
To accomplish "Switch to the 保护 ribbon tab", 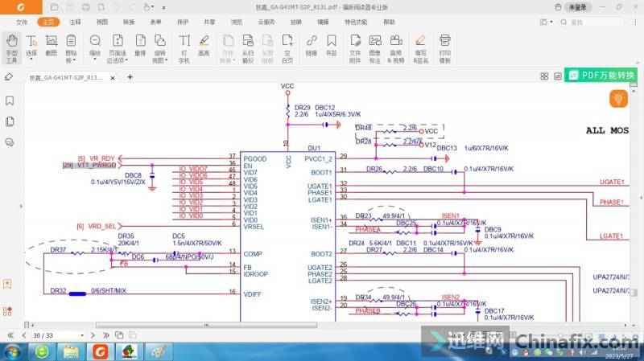I will [183, 23].
